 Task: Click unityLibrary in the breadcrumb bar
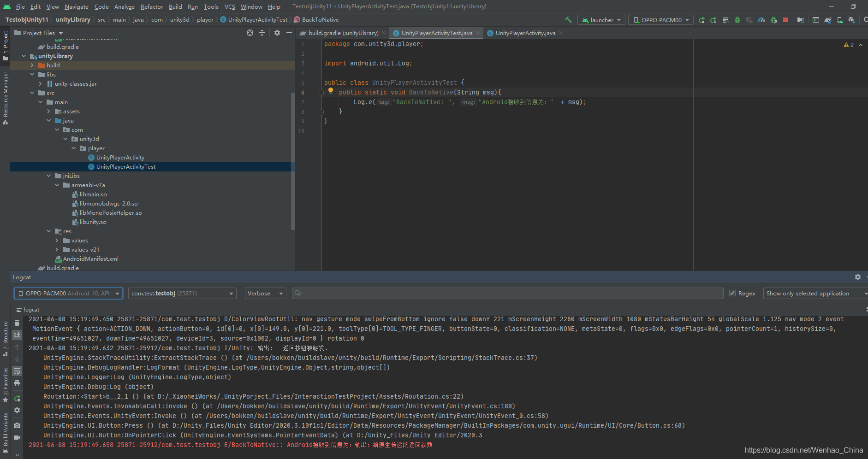73,19
